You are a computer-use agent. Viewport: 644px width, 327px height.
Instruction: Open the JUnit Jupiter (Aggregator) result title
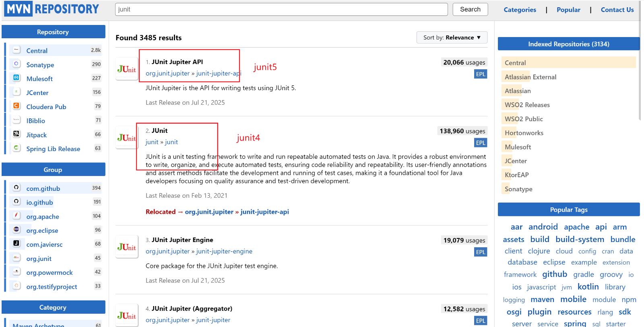click(192, 308)
